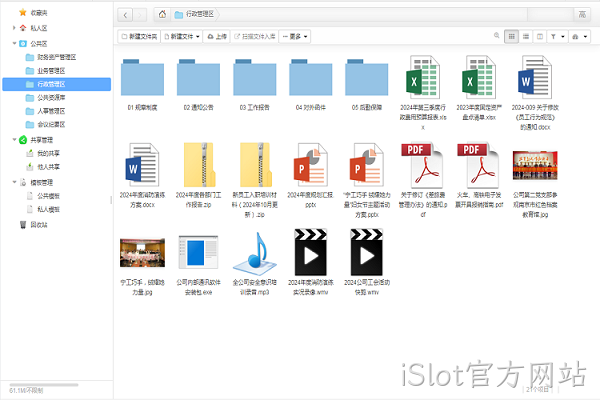Select the 2024年 zip archive
The image size is (600, 400).
point(198,165)
